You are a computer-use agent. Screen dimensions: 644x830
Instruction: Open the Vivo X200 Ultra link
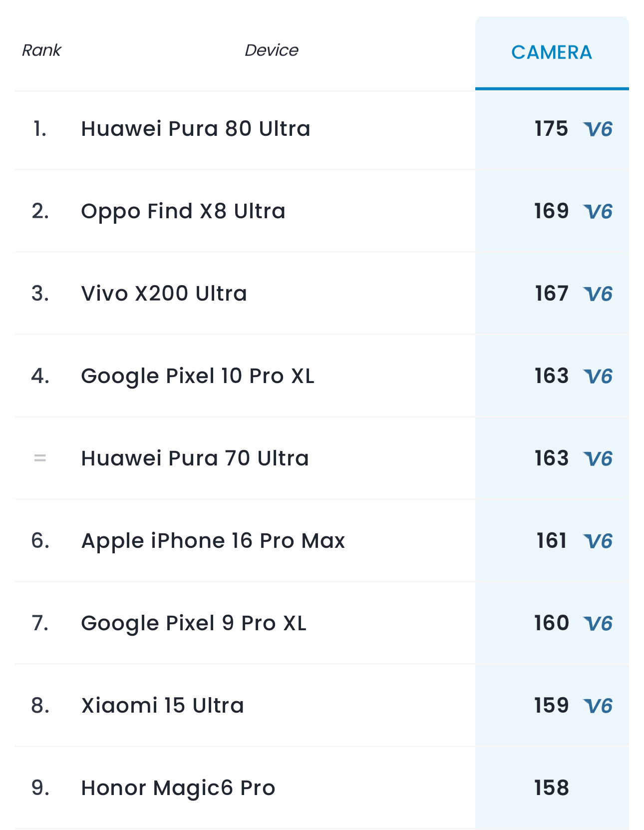click(x=164, y=294)
